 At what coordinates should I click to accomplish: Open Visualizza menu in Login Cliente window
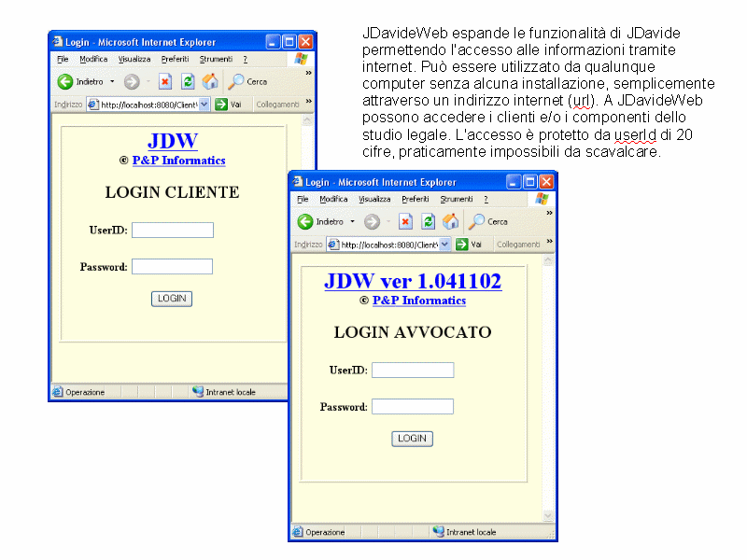[x=134, y=59]
